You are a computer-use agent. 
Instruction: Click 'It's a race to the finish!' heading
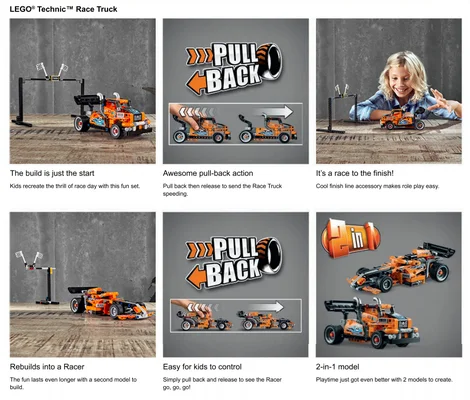pyautogui.click(x=355, y=173)
